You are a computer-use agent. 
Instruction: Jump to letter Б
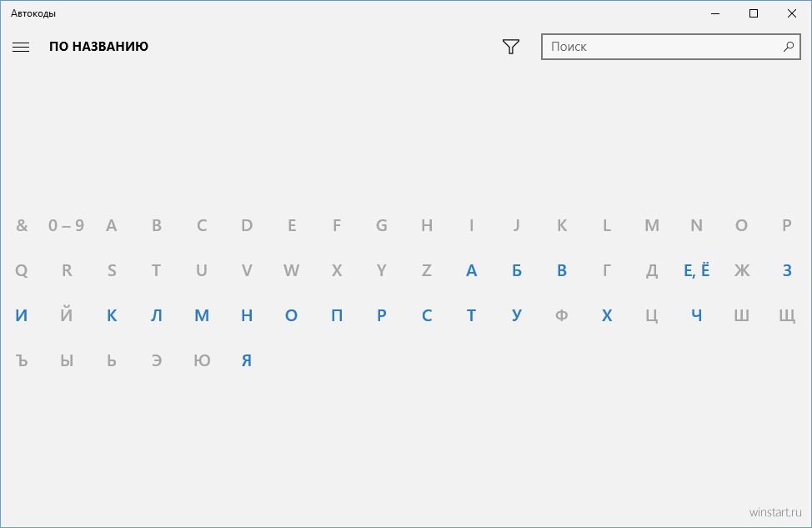tap(516, 270)
